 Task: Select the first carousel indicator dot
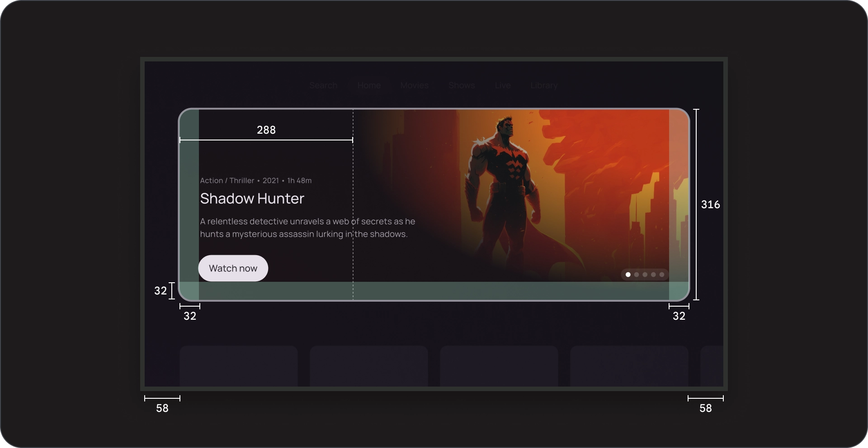tap(628, 275)
